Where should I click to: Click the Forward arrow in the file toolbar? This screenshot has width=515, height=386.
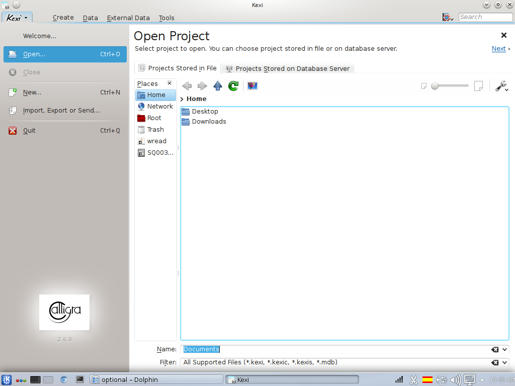[202, 86]
